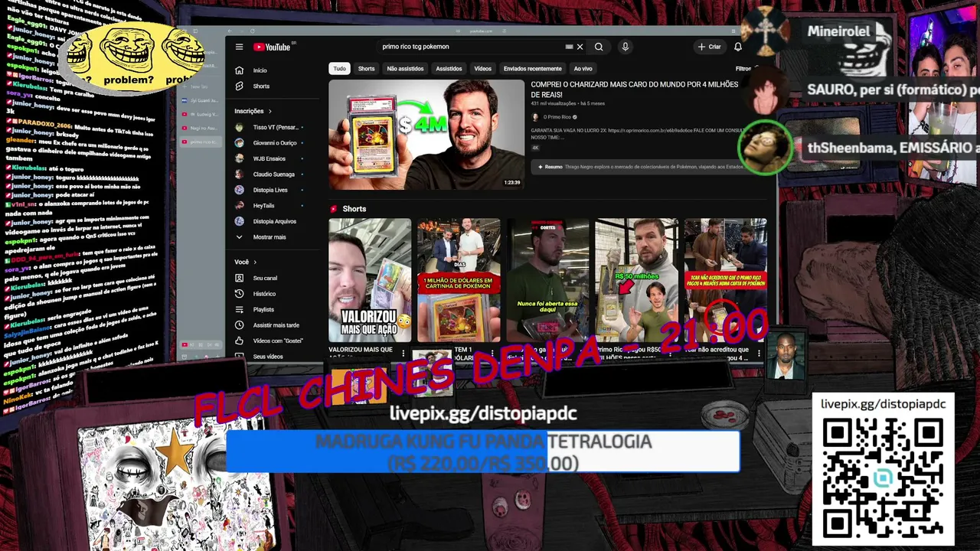The height and width of the screenshot is (551, 980).
Task: Select the Ludwig V. tab in background browser sidebar
Action: (x=201, y=114)
